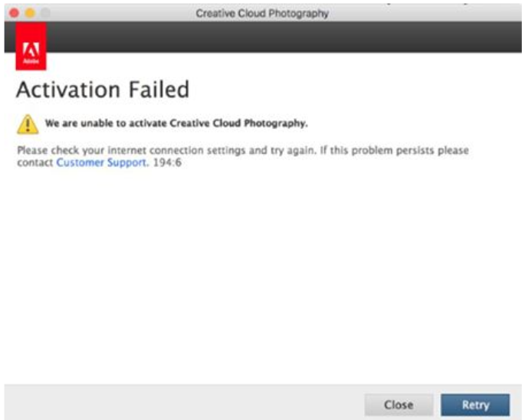Close the window with the red button
The width and height of the screenshot is (522, 420).
14,13
